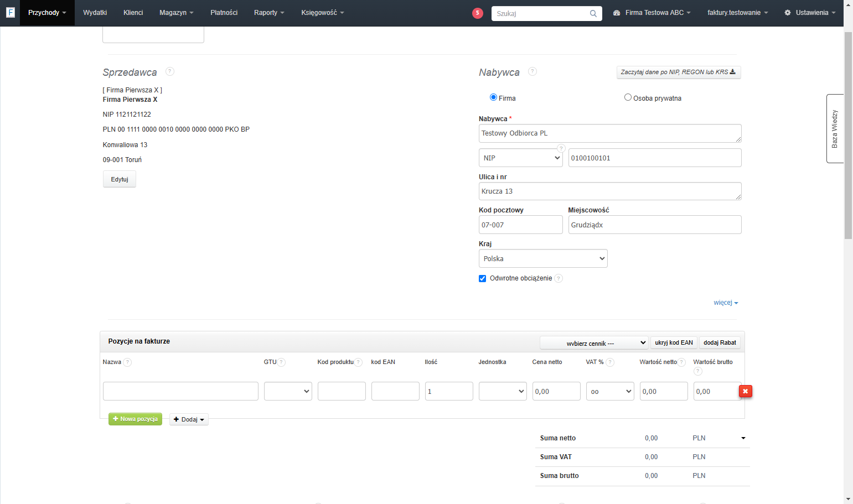
Task: Click help icon beside Odwrotne obciążenie
Action: (559, 278)
